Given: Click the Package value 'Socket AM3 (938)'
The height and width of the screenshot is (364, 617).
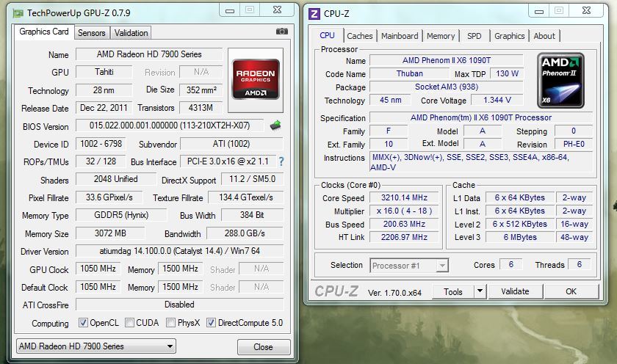Looking at the screenshot, I should (447, 87).
